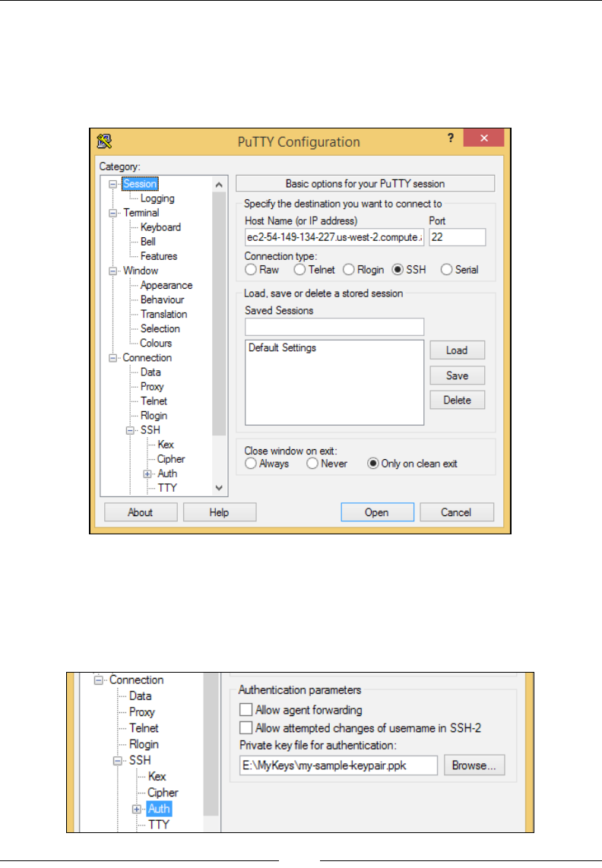Select the Session category
The height and width of the screenshot is (868, 602).
click(140, 184)
